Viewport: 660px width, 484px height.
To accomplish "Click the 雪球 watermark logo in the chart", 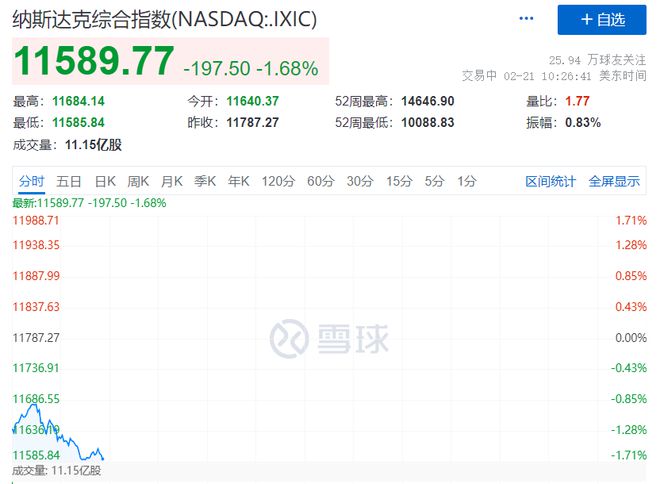I will [x=329, y=339].
